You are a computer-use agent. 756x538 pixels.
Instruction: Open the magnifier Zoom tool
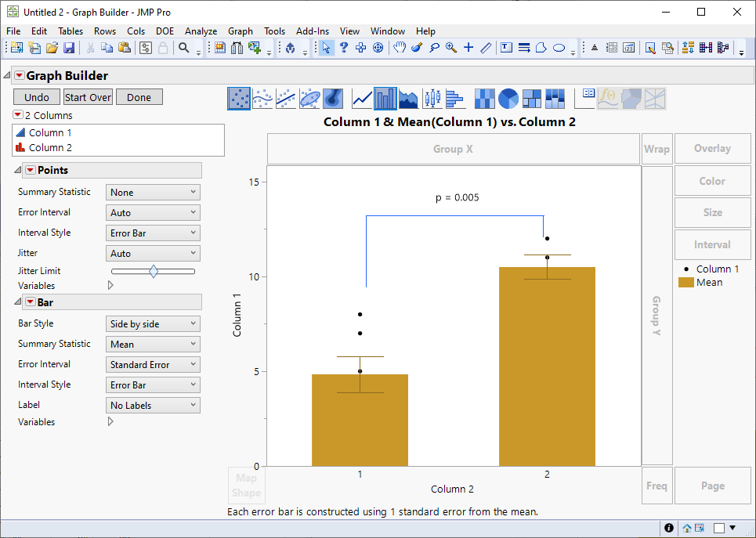pyautogui.click(x=450, y=48)
